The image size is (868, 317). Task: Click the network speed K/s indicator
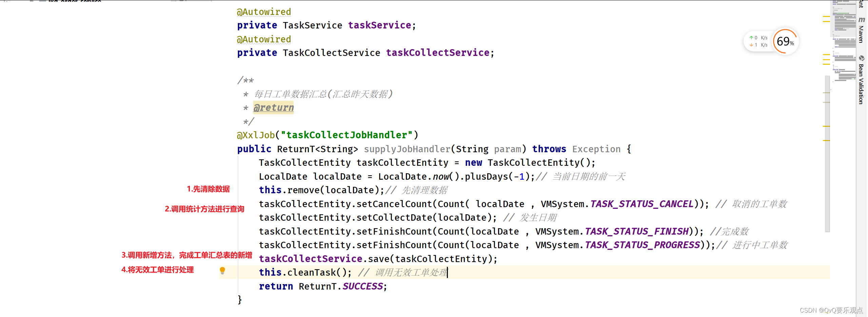tap(758, 41)
